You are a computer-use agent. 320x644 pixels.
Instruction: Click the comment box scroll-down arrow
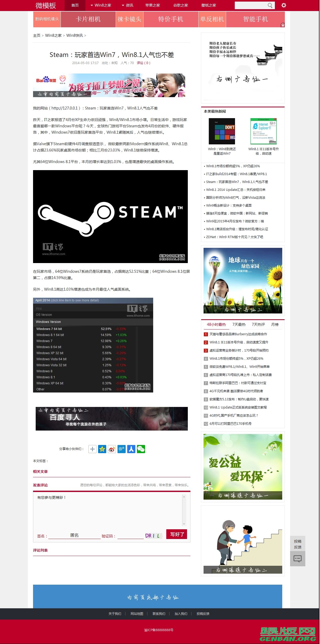point(184,524)
